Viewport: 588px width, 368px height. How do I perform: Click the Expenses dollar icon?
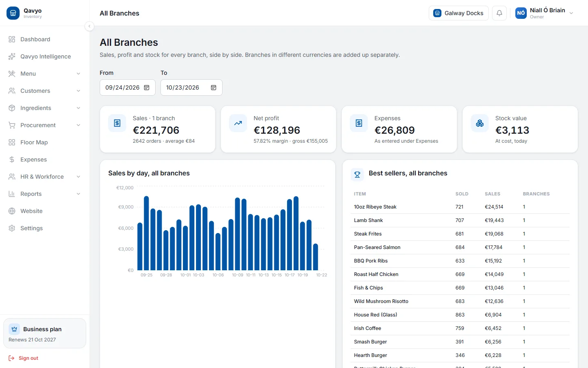(12, 159)
